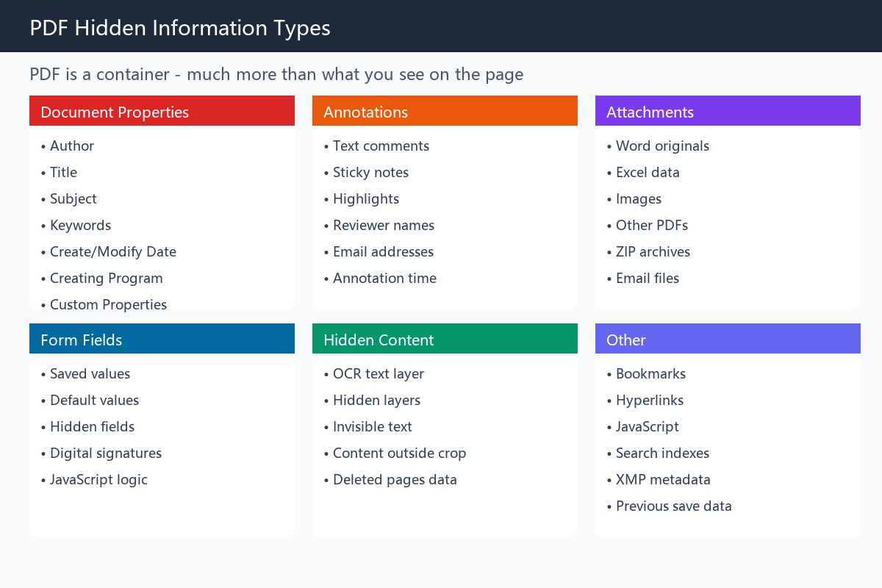This screenshot has height=588, width=882.
Task: Click the 'Search indexes' item
Action: pos(658,453)
